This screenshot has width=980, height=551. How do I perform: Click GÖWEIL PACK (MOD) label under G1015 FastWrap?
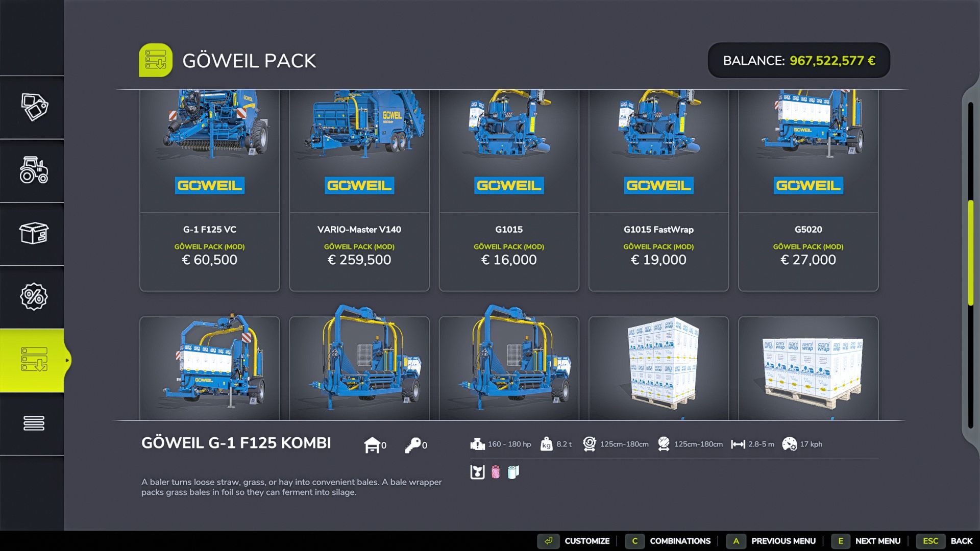(658, 246)
